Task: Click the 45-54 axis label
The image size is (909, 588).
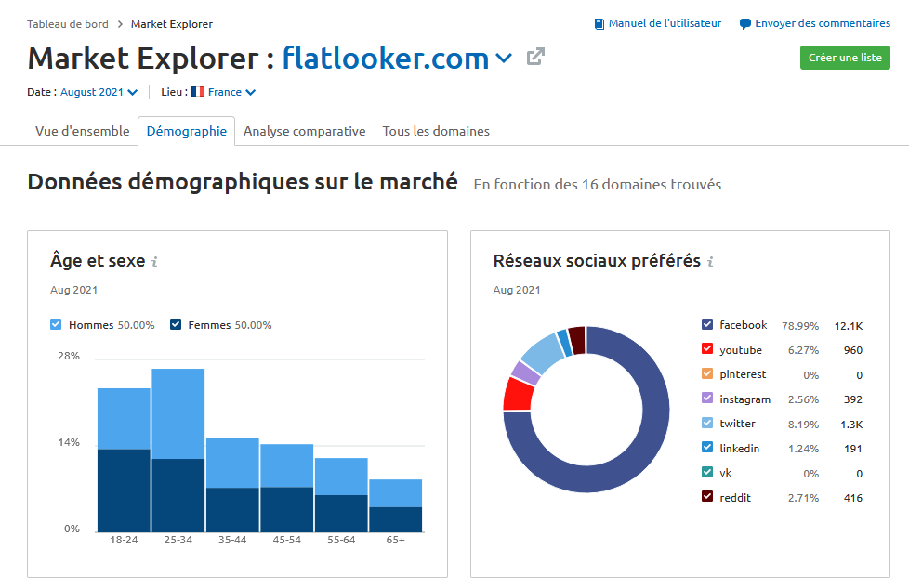Action: [287, 540]
